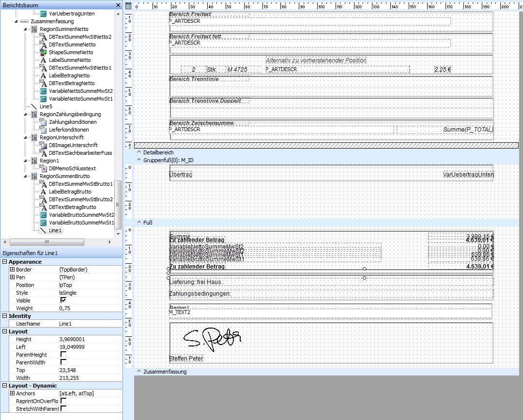The image size is (523, 420).
Task: Click the ShapeSummeNetto shape icon
Action: tap(44, 52)
